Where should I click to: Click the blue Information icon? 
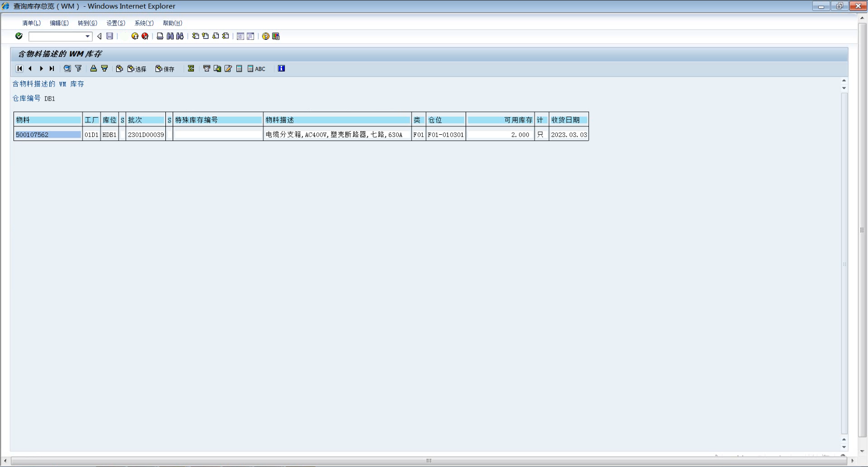tap(282, 68)
